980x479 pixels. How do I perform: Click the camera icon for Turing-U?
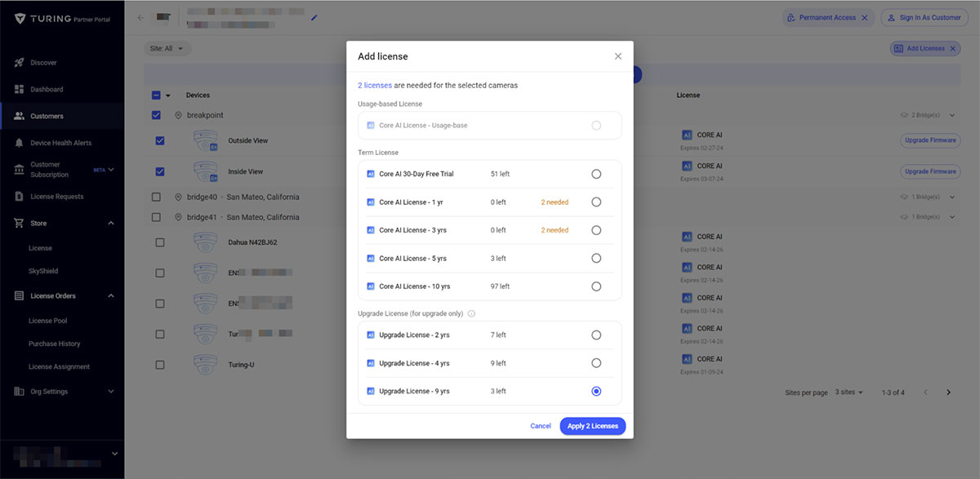click(x=205, y=364)
